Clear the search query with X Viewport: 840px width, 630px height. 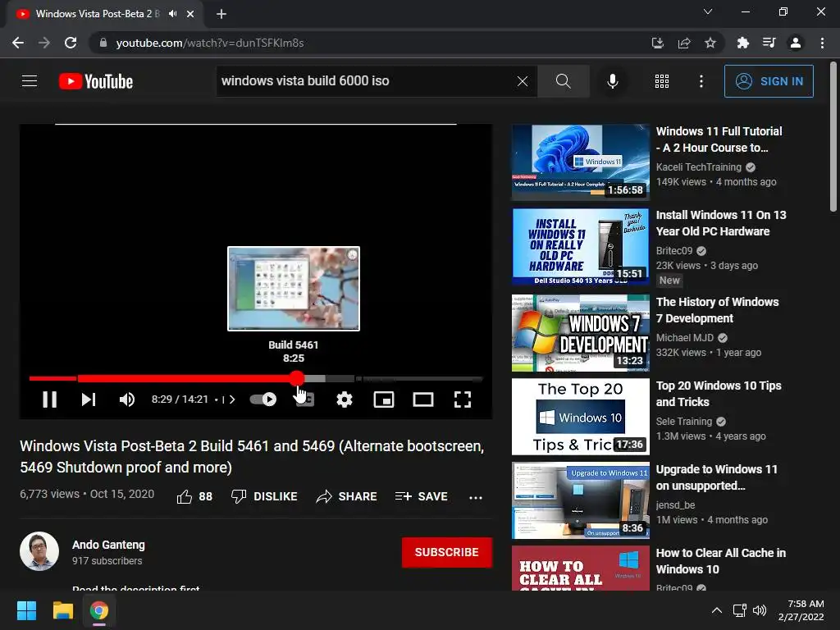(x=523, y=81)
